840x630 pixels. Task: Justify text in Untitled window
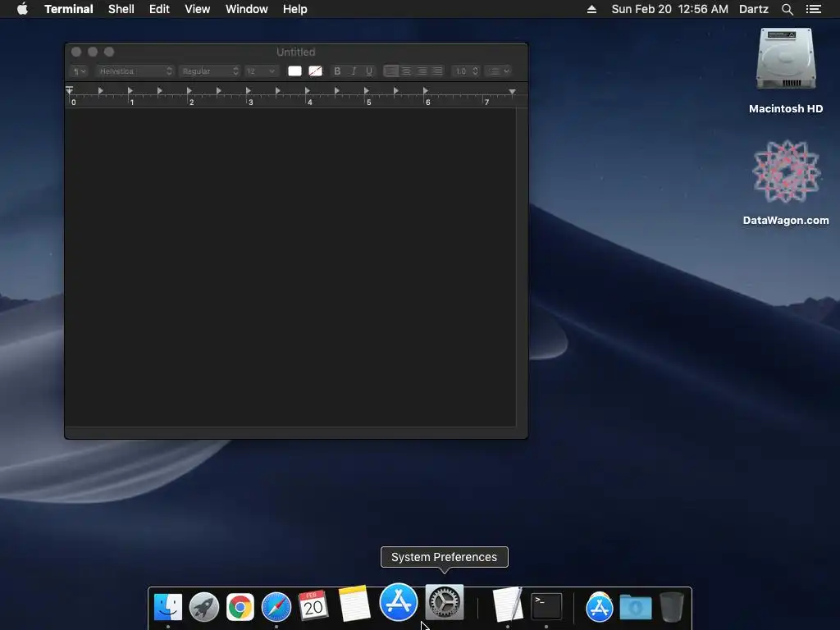(437, 71)
